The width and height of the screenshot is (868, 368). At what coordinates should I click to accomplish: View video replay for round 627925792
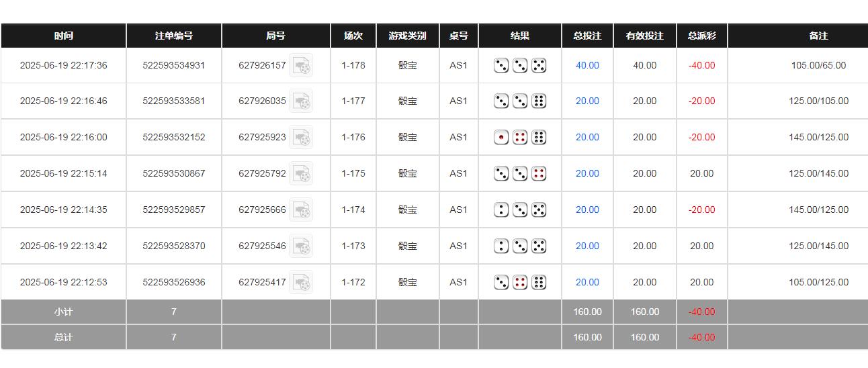[x=301, y=174]
